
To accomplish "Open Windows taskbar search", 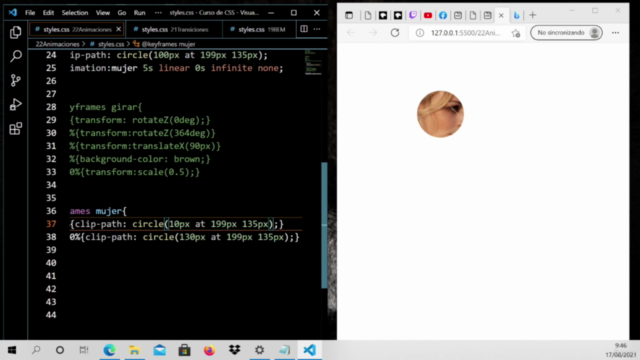I will point(36,350).
